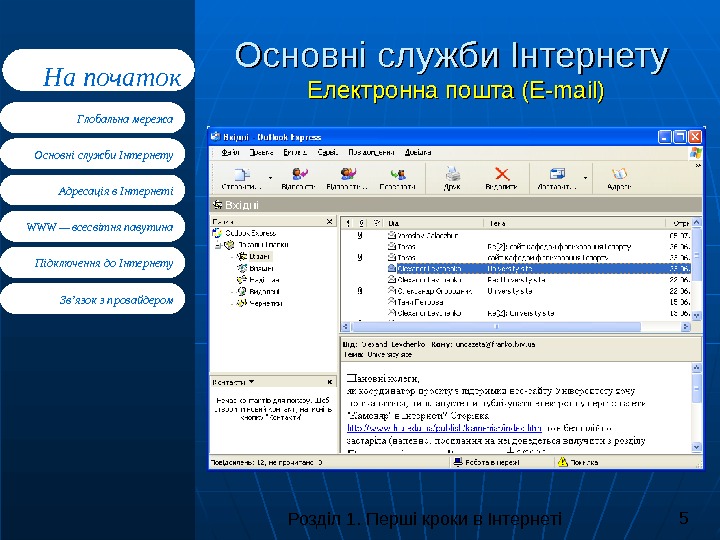The width and height of the screenshot is (720, 540).
Task: Go to На початок slide button
Action: [98, 70]
